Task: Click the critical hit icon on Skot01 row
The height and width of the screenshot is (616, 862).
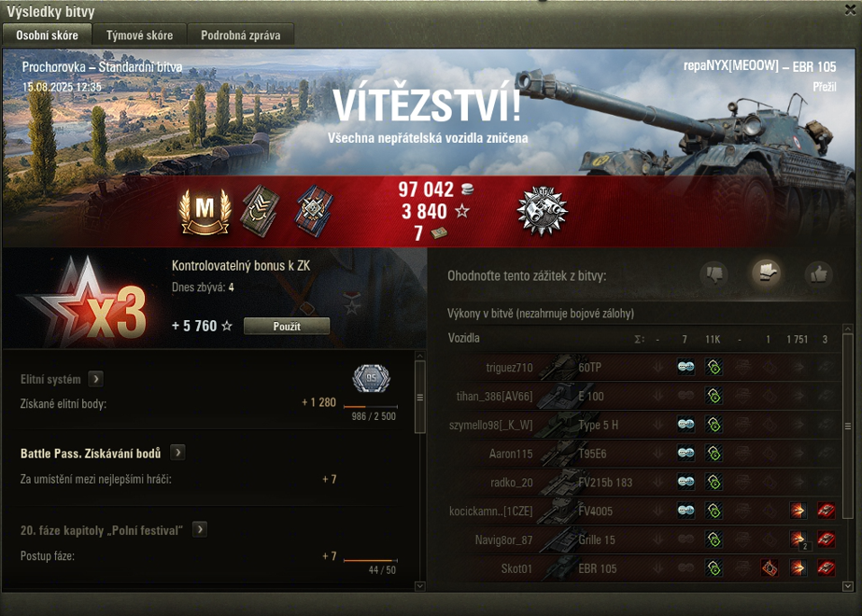Action: coord(770,567)
